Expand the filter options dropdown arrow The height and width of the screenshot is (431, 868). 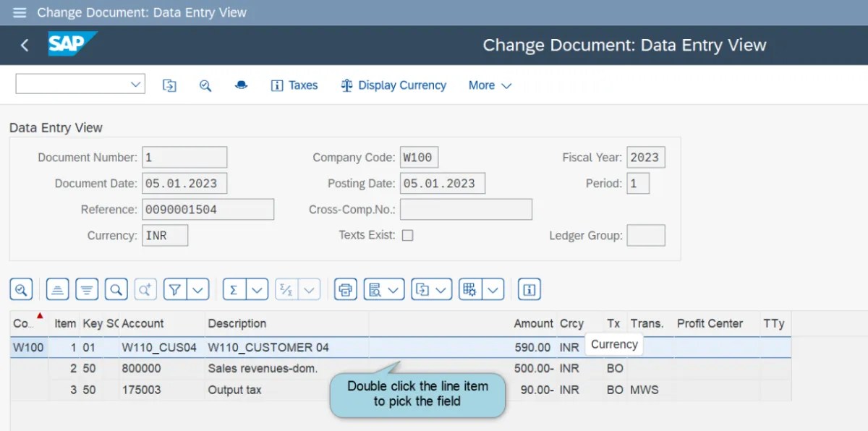pos(198,290)
